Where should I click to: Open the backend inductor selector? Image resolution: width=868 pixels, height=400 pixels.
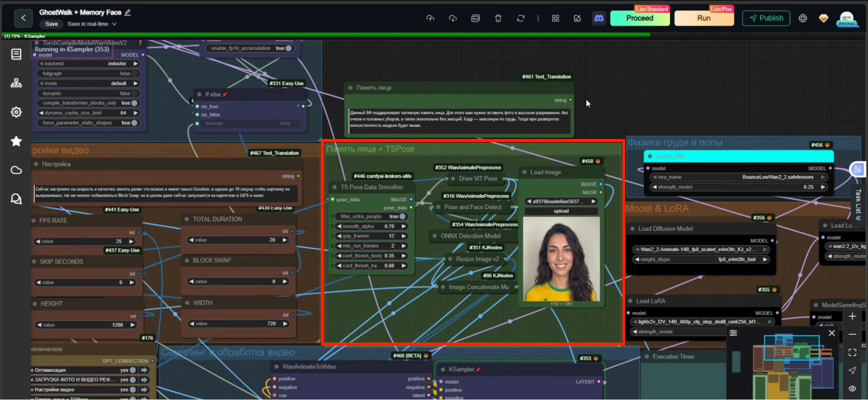[x=89, y=63]
